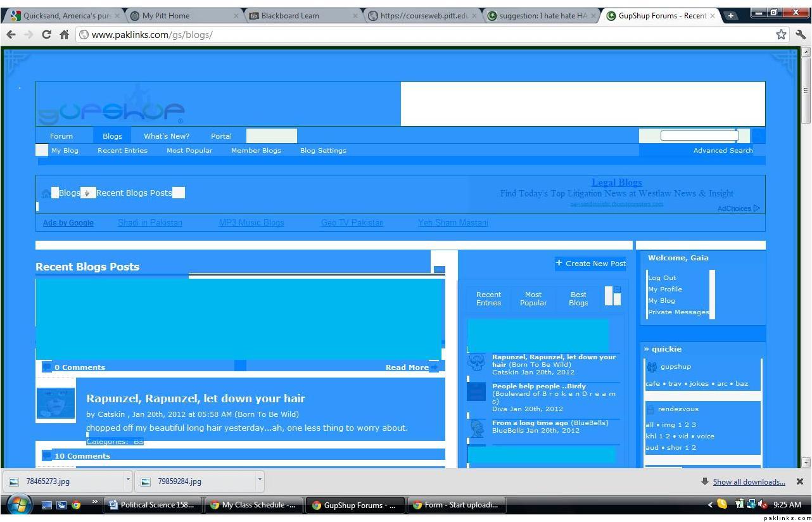Click the Create New Post button

590,264
